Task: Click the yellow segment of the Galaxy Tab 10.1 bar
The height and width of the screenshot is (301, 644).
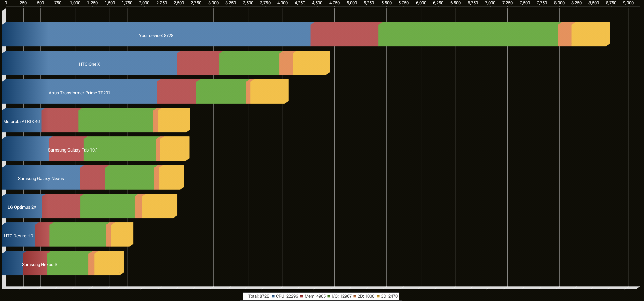Action: point(175,149)
